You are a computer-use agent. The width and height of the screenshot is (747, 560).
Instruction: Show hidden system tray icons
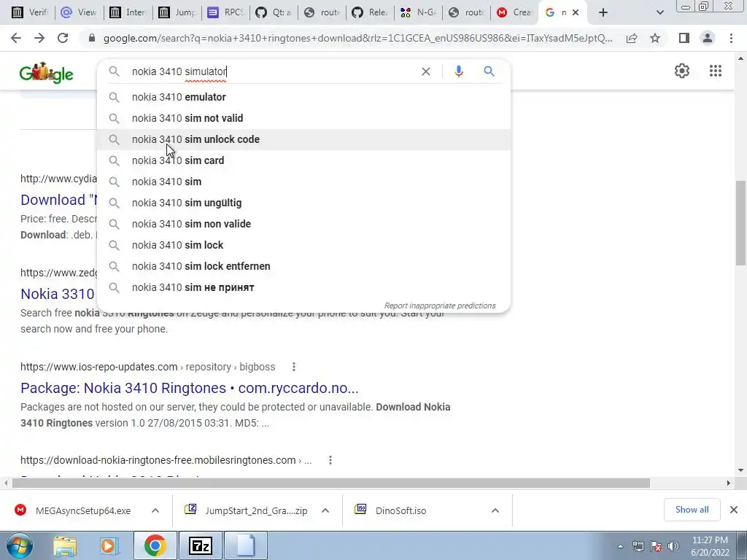[620, 547]
